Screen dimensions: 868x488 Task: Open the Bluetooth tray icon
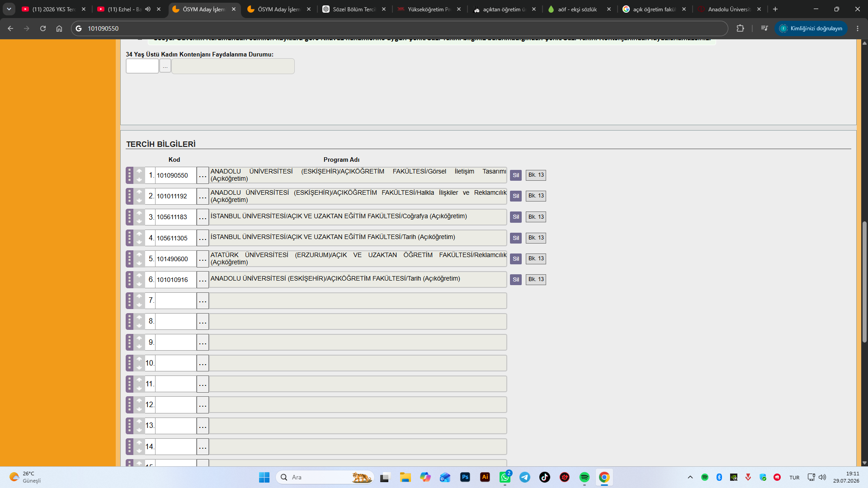(x=719, y=477)
